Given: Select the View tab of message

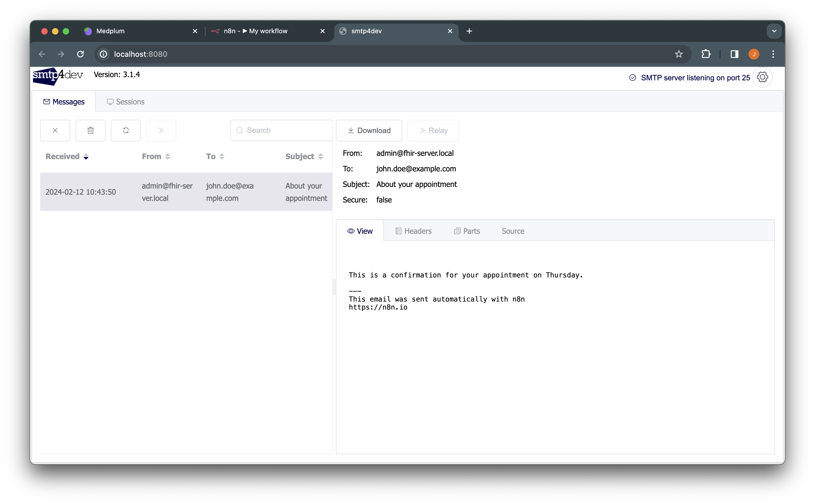Looking at the screenshot, I should 360,231.
